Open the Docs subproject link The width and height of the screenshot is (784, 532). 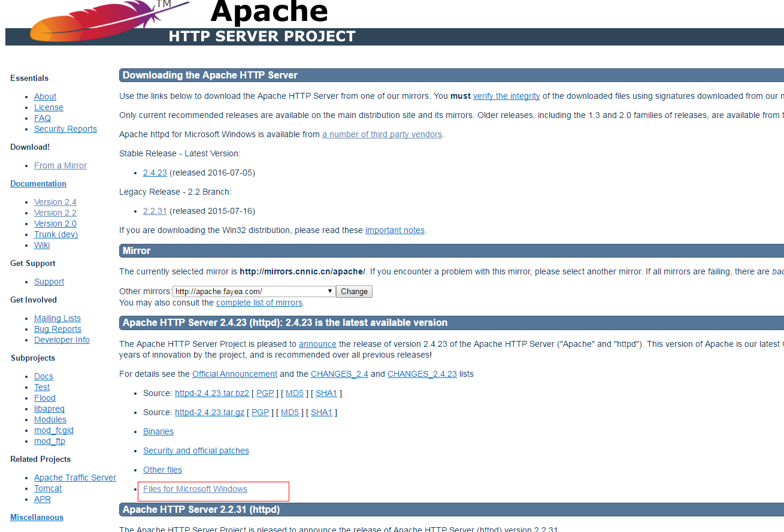(x=44, y=376)
